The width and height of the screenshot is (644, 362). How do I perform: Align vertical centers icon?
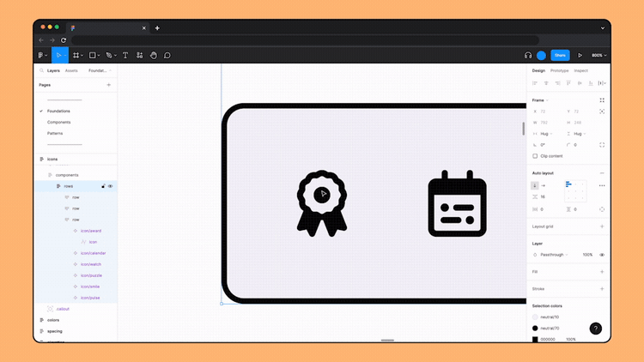coord(580,83)
